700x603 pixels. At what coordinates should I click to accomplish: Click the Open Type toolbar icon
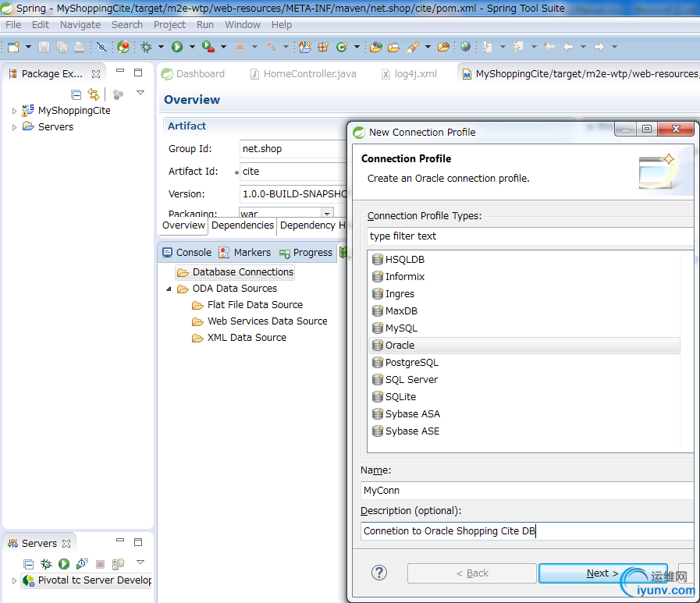pyautogui.click(x=376, y=47)
